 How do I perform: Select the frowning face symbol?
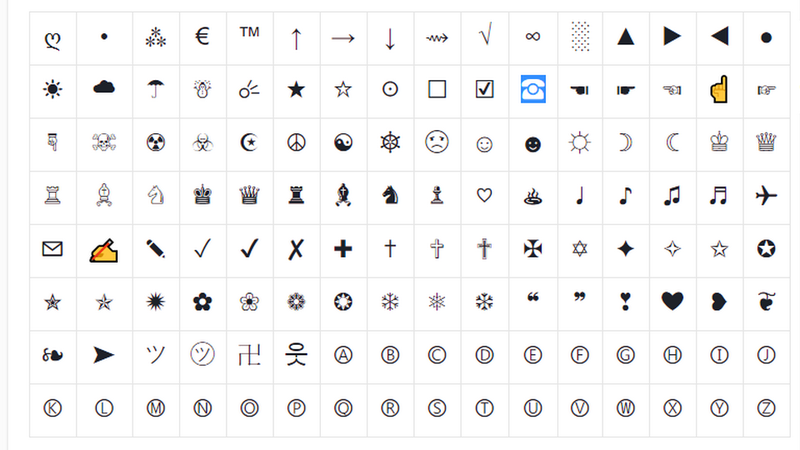point(437,142)
